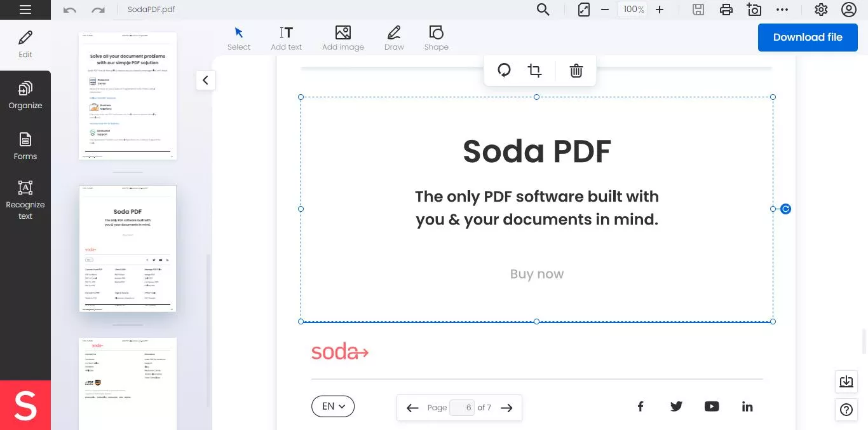Select the Add text tool
Screen dimensions: 868x430
point(287,37)
